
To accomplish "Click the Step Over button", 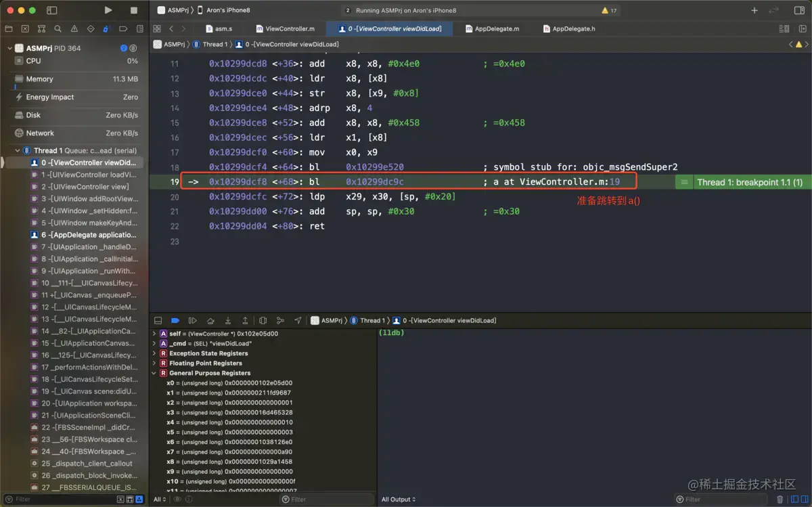I will tap(210, 320).
